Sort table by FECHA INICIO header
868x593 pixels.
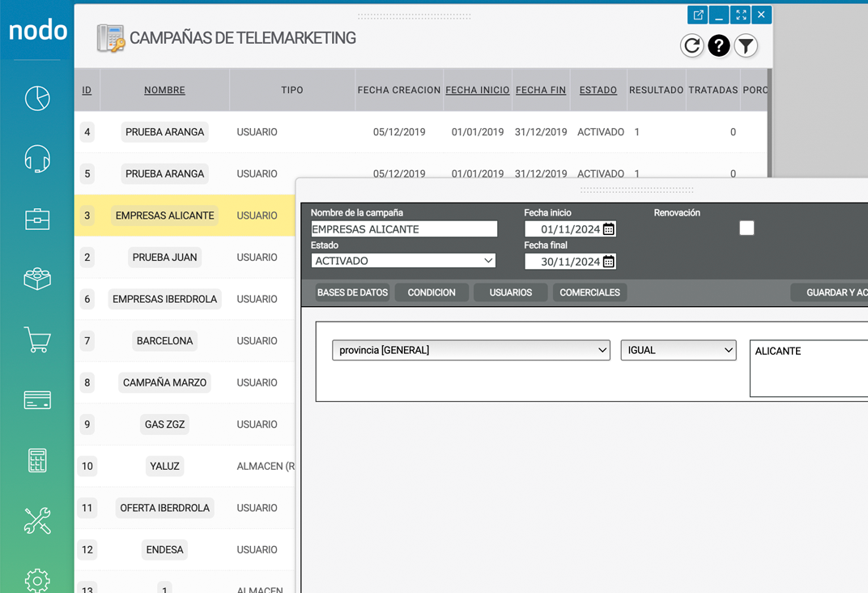(477, 90)
